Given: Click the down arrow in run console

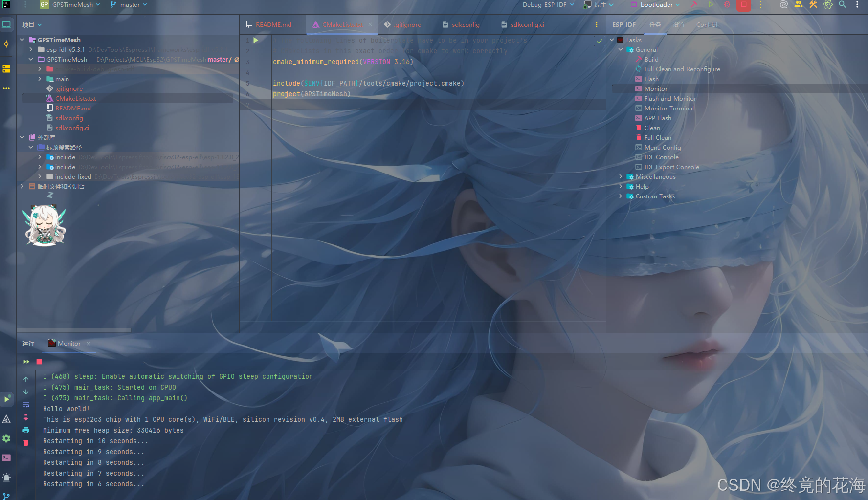Looking at the screenshot, I should pyautogui.click(x=26, y=392).
